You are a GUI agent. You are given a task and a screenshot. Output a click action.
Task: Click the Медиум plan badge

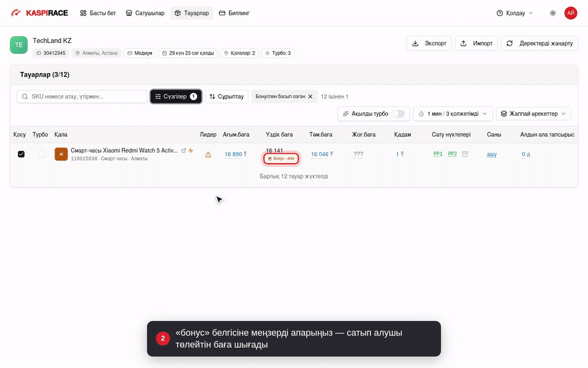(140, 53)
